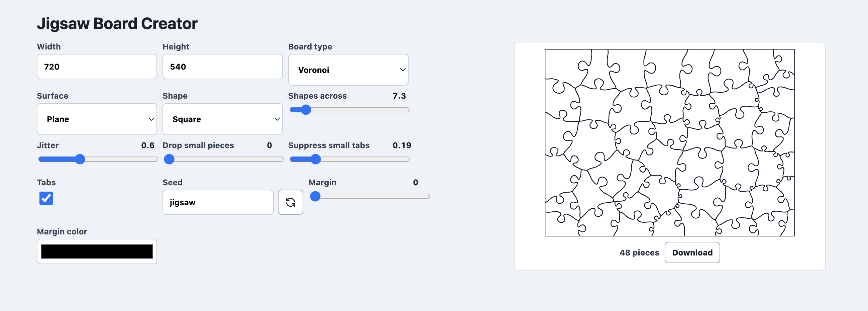This screenshot has height=311, width=868.
Task: Open the Board type Voronoi dropdown
Action: [348, 70]
